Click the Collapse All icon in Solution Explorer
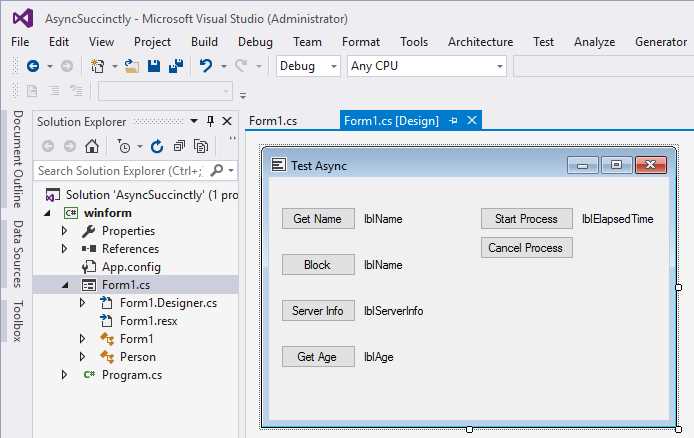The width and height of the screenshot is (694, 438). pos(179,146)
